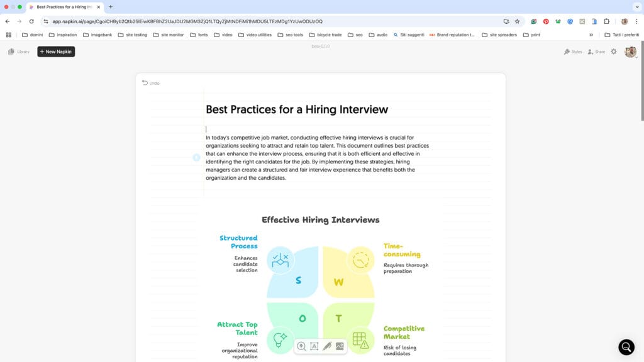Pick the pen sketch tool in floating toolbar
644x362 pixels.
[x=327, y=346]
